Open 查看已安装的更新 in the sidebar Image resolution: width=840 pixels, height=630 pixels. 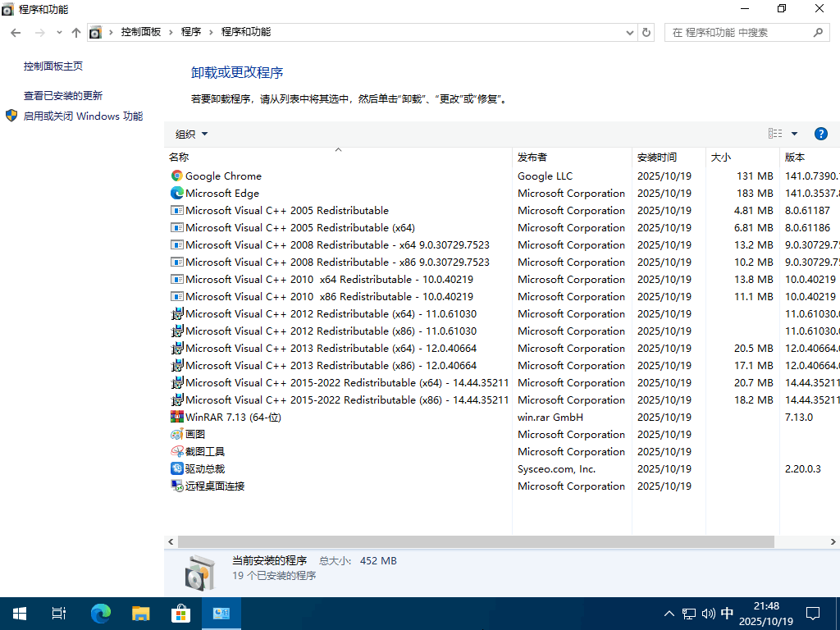tap(66, 95)
